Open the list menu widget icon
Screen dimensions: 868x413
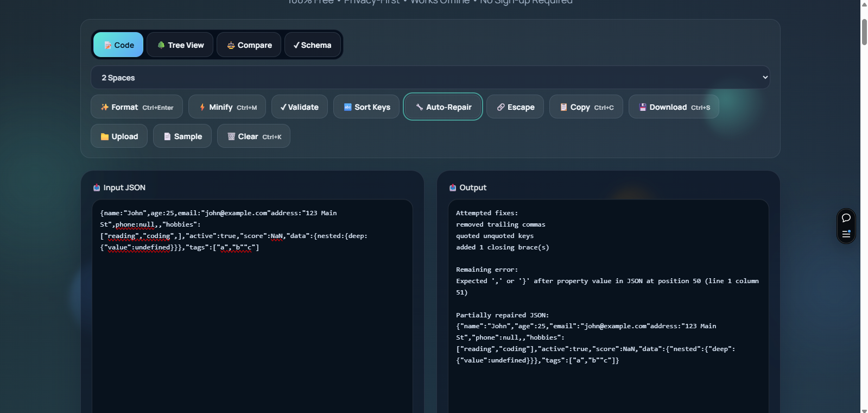point(846,234)
